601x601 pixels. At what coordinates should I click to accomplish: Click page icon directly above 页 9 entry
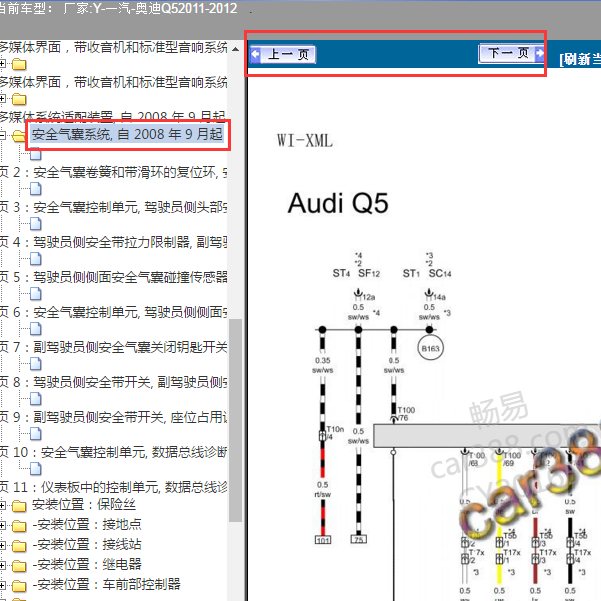36,399
